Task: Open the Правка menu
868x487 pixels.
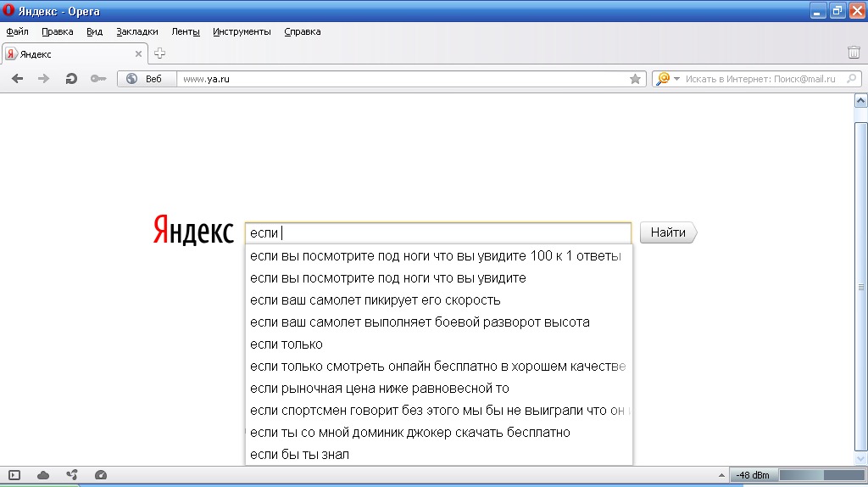Action: (58, 31)
